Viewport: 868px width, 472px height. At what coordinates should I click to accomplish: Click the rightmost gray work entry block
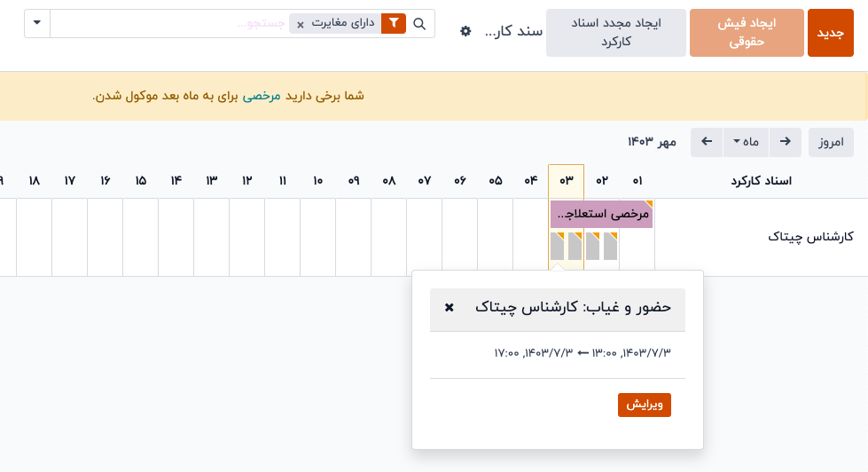[x=610, y=246]
